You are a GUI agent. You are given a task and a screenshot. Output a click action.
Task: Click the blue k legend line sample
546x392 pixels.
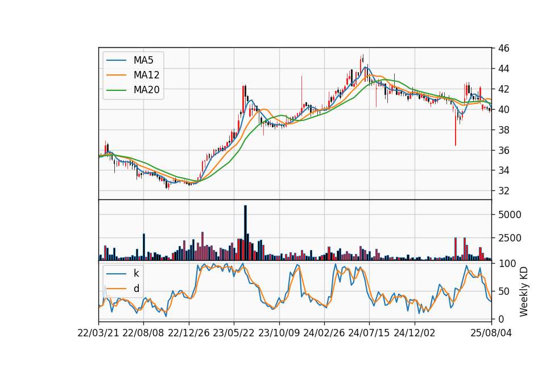pos(116,273)
